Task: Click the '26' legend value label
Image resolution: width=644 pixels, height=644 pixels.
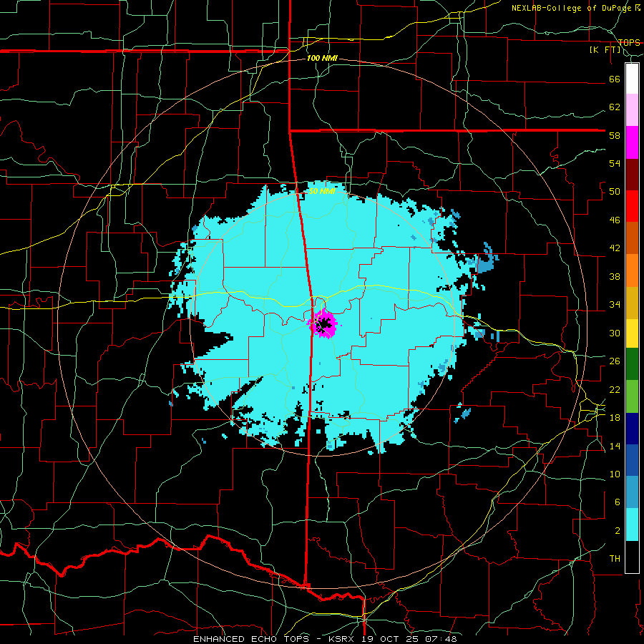Action: tap(615, 361)
